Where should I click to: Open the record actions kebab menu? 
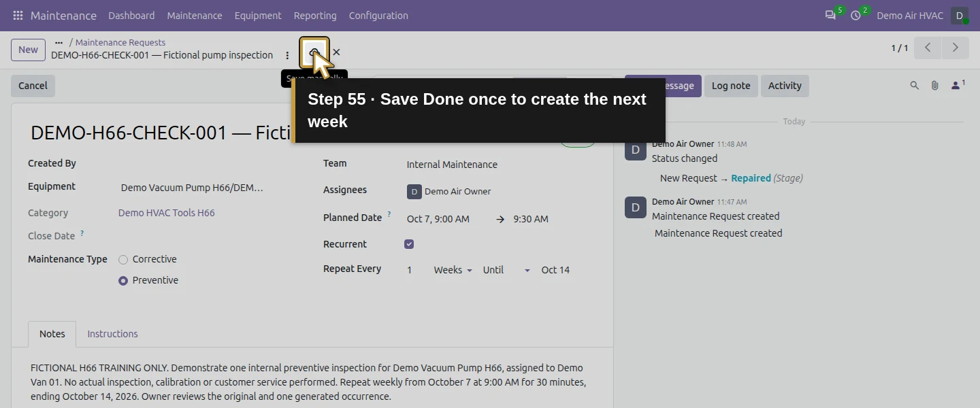tap(287, 55)
